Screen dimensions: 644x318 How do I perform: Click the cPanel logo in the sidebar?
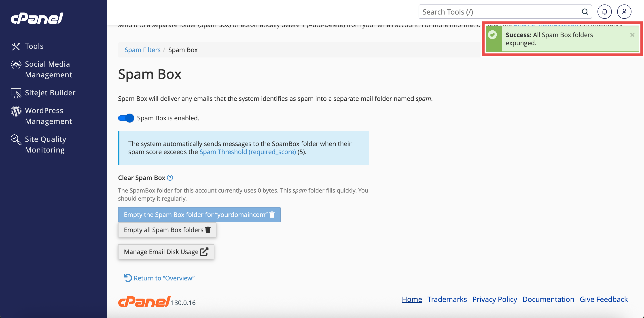(37, 18)
